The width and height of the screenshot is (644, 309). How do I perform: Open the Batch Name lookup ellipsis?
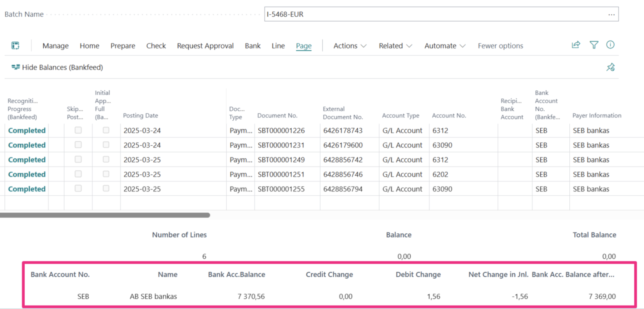(x=612, y=14)
